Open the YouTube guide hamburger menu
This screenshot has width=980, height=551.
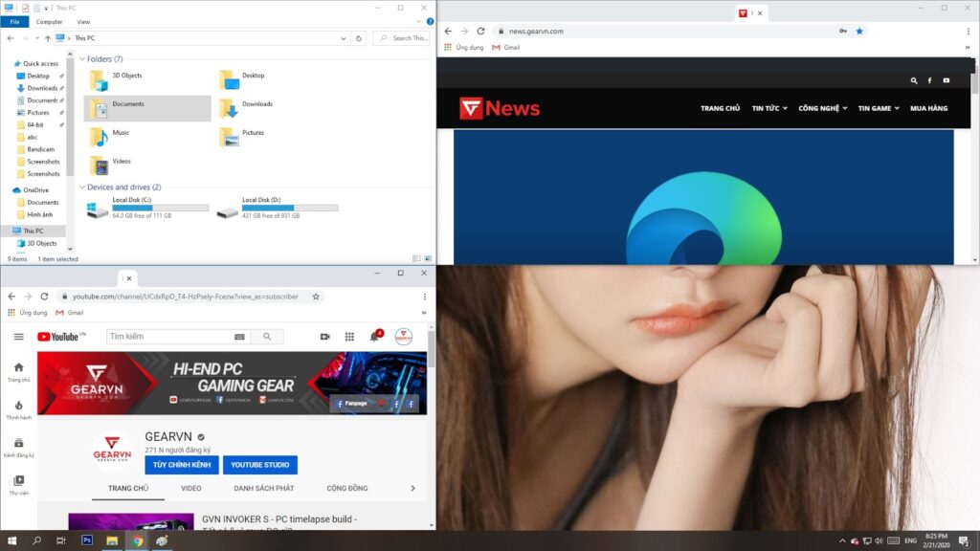tap(19, 337)
